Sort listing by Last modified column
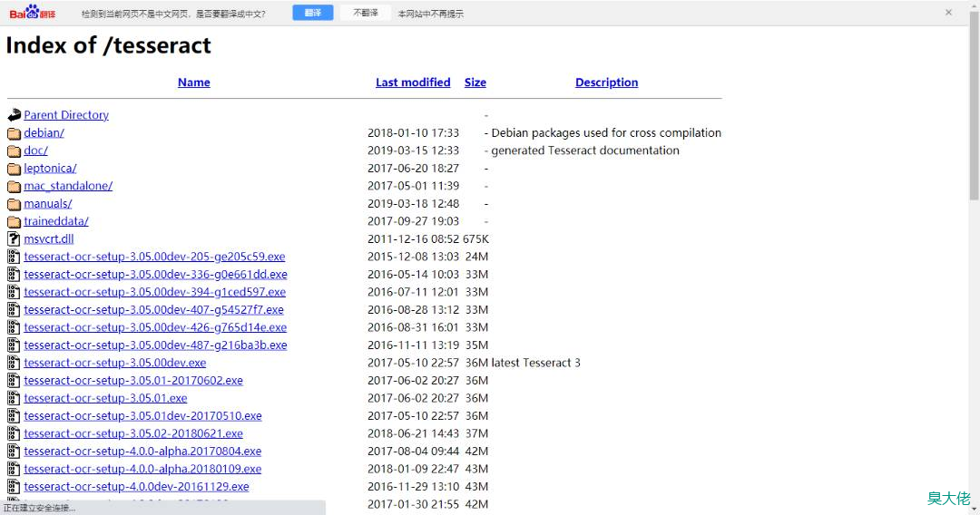 (x=413, y=83)
